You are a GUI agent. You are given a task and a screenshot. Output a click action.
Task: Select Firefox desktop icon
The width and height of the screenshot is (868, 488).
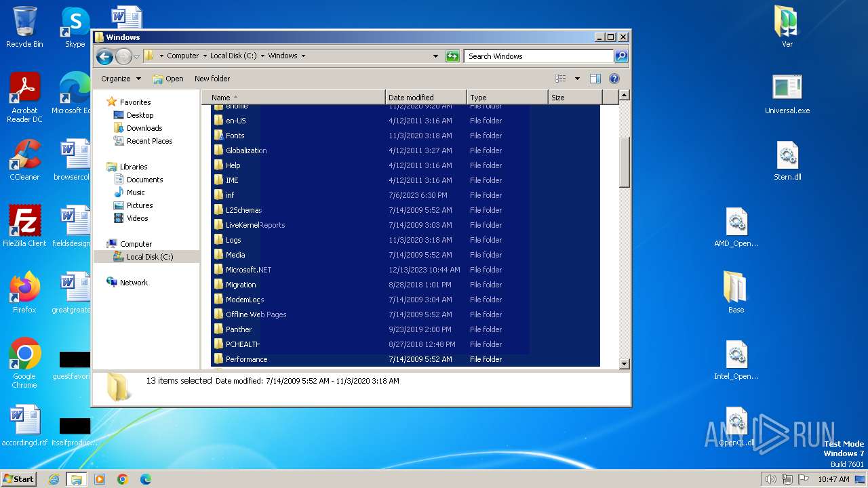tap(24, 293)
